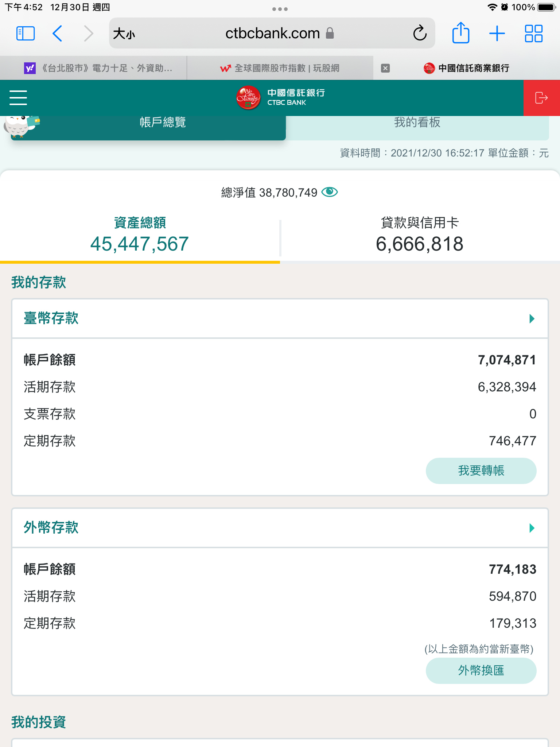
Task: Switch to 我的看板 tab
Action: tap(417, 123)
